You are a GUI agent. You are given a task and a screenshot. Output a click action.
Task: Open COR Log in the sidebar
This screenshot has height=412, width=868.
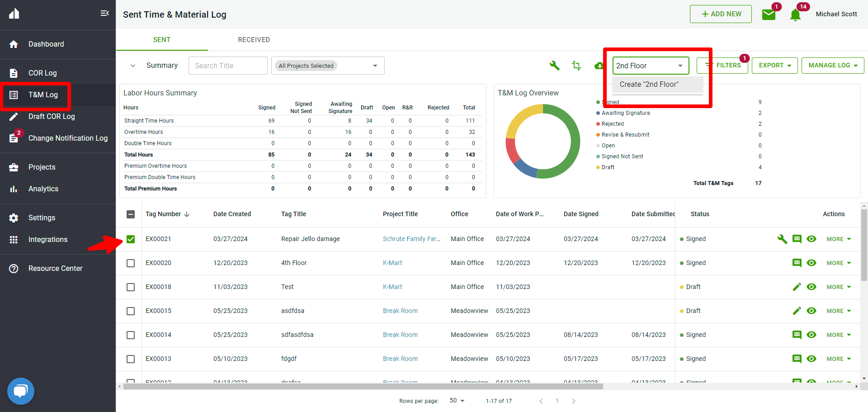(42, 73)
